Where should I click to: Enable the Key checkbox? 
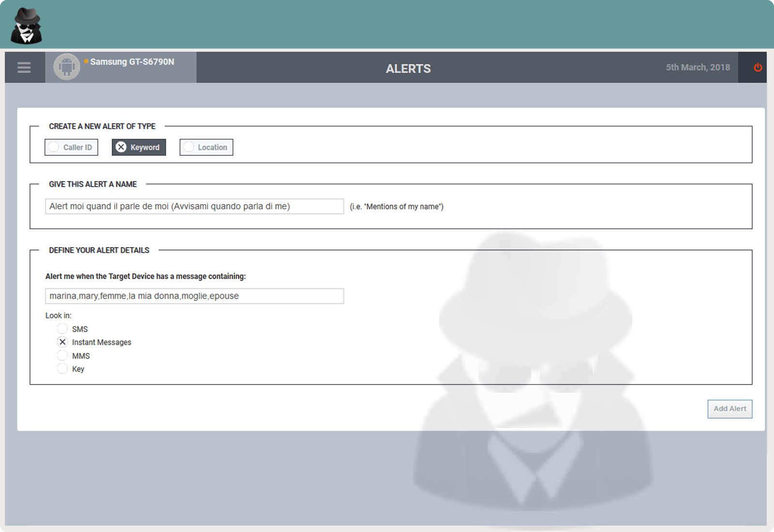(x=62, y=368)
